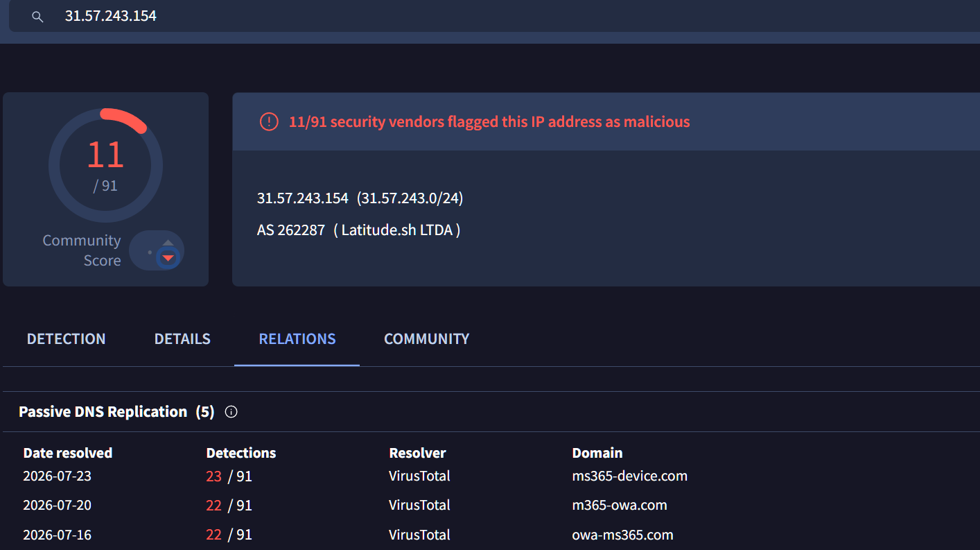Screen dimensions: 980x550
Task: Open the ms365-device.com domain link
Action: (630, 476)
